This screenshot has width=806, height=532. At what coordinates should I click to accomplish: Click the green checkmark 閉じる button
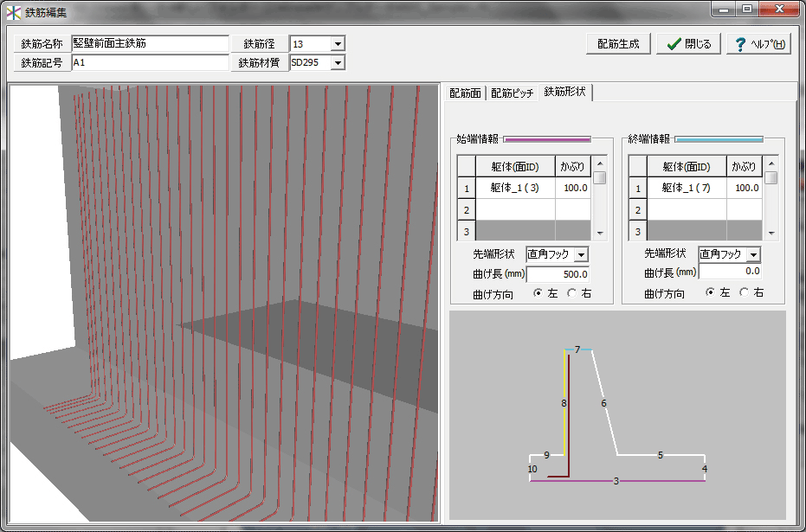688,44
